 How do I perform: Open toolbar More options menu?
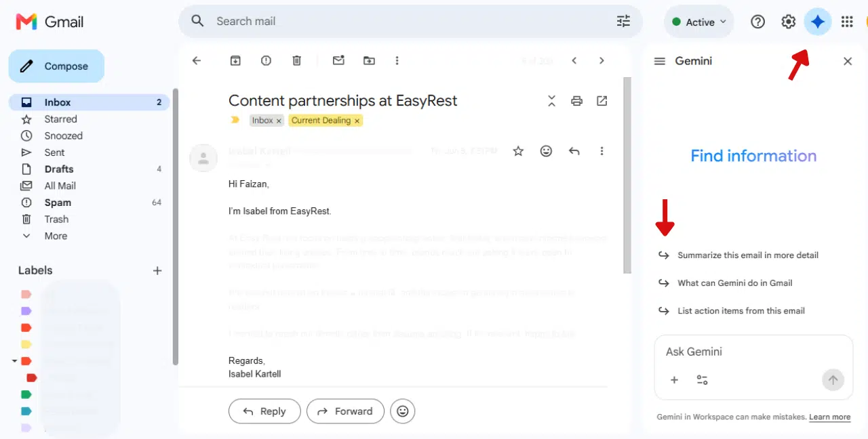tap(397, 61)
